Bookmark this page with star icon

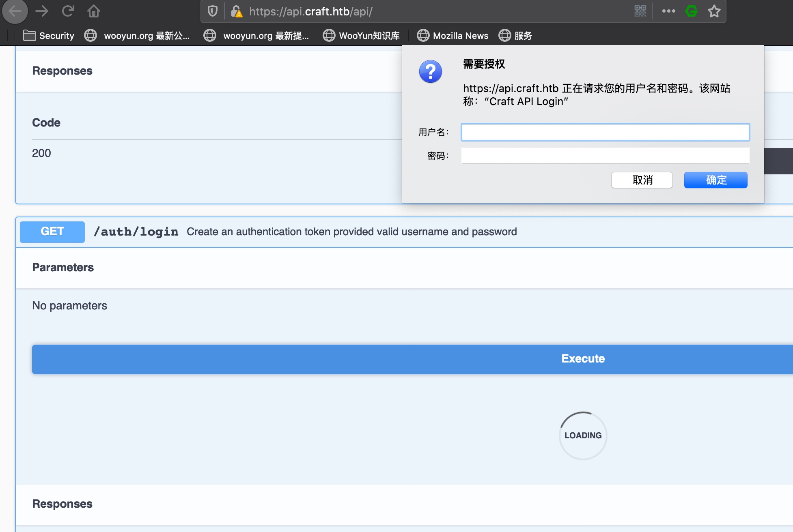tap(714, 11)
